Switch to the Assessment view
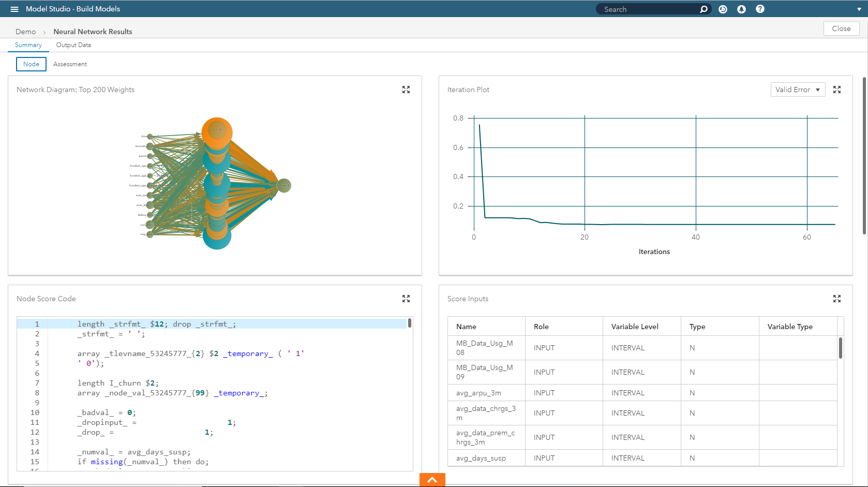Viewport: 868px width, 487px height. click(70, 64)
